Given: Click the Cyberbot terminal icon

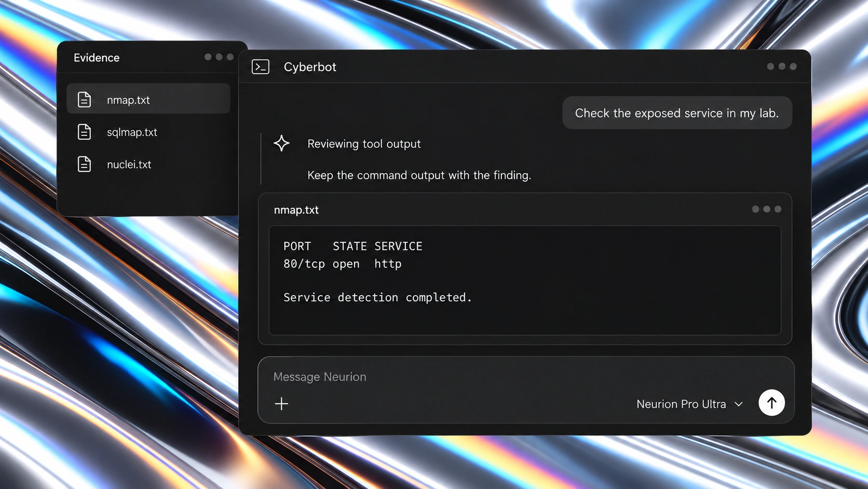Looking at the screenshot, I should click(x=261, y=67).
